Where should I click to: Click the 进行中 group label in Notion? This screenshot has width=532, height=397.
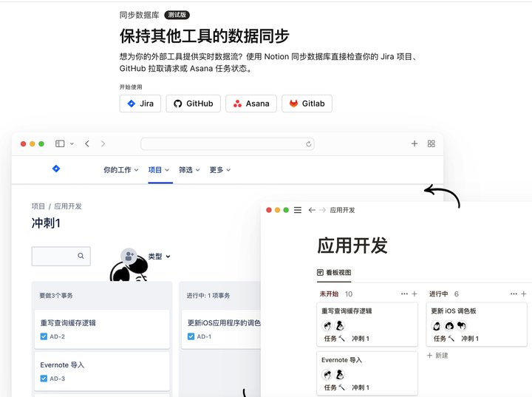(438, 293)
